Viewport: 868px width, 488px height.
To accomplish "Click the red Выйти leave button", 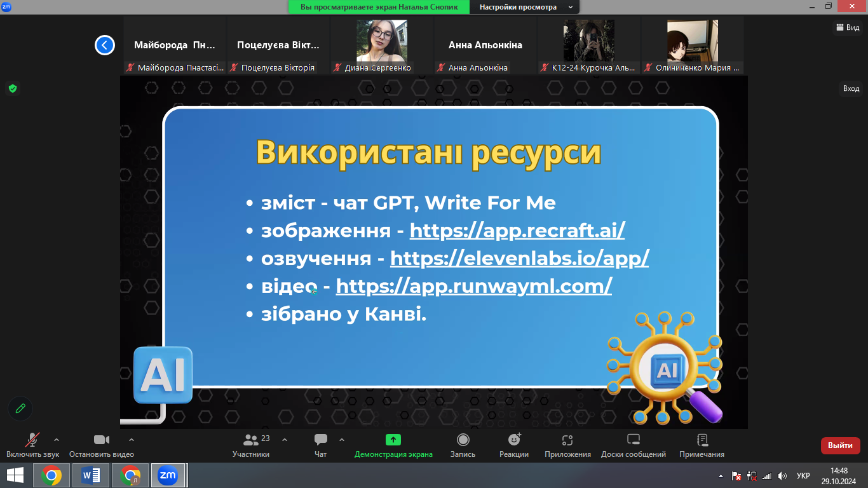I will pos(840,445).
